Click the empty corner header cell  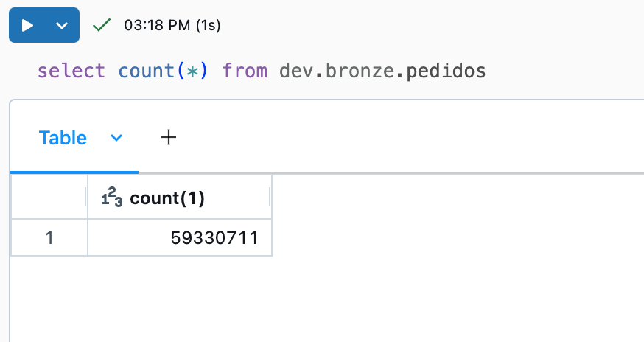[49, 197]
